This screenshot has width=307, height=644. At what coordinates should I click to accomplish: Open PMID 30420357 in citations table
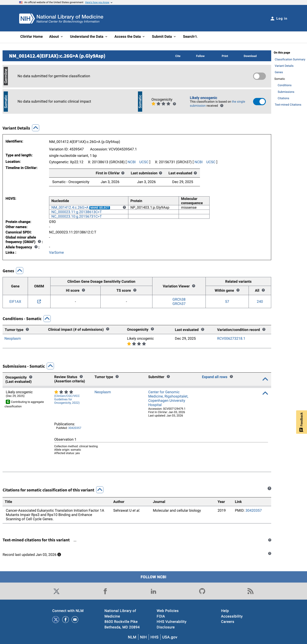253,510
